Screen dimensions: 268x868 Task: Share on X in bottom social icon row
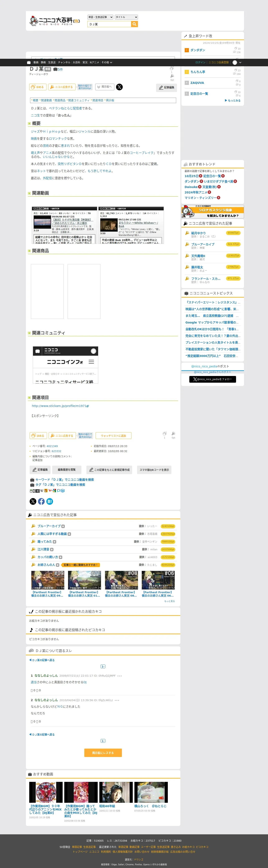(x=33, y=501)
